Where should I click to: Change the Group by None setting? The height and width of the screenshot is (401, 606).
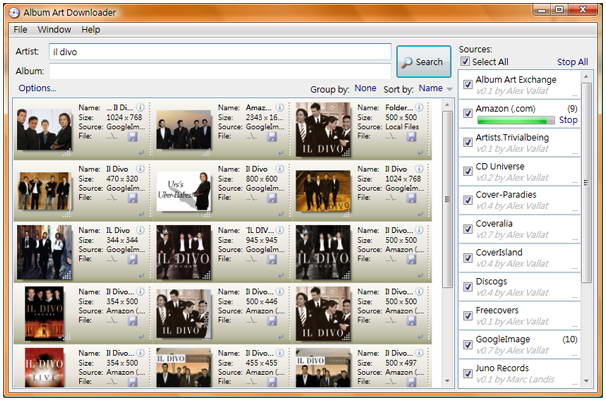click(x=365, y=88)
